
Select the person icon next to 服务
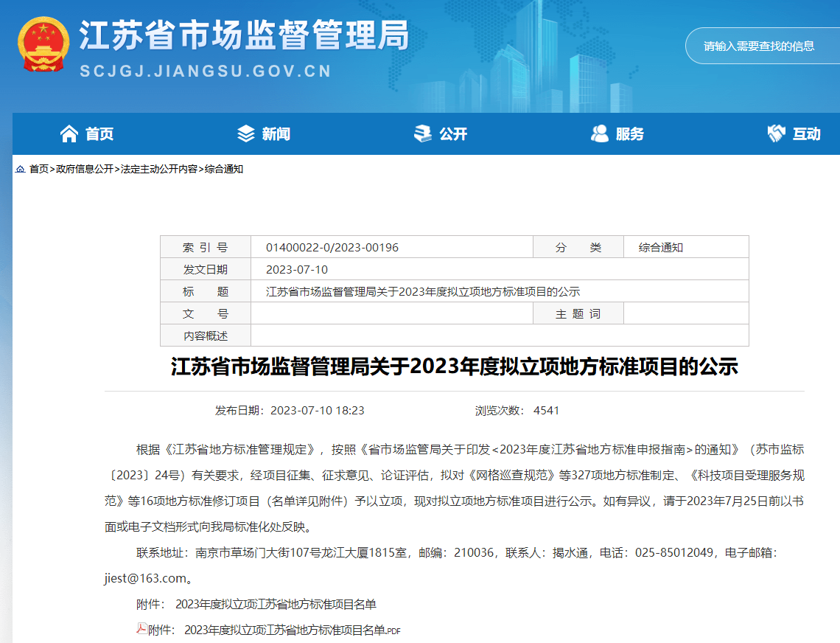[x=601, y=133]
